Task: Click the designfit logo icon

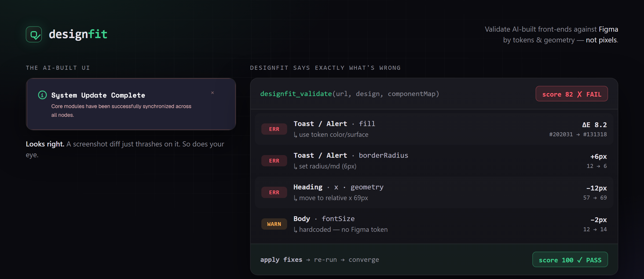Action: [x=34, y=34]
